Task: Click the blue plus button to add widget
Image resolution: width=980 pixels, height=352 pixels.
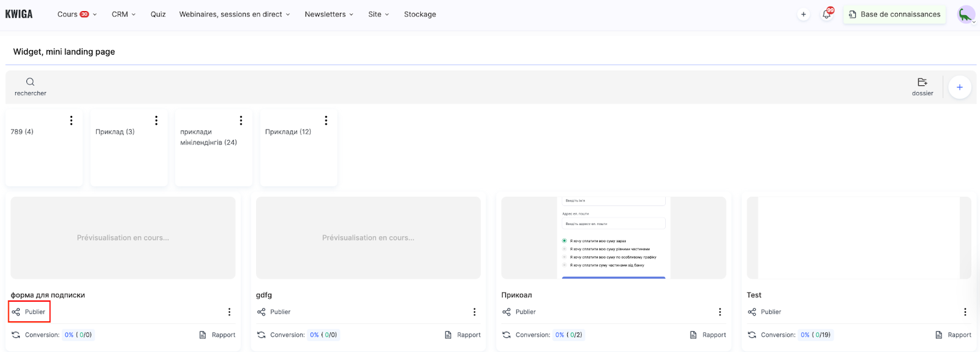Action: coord(959,88)
